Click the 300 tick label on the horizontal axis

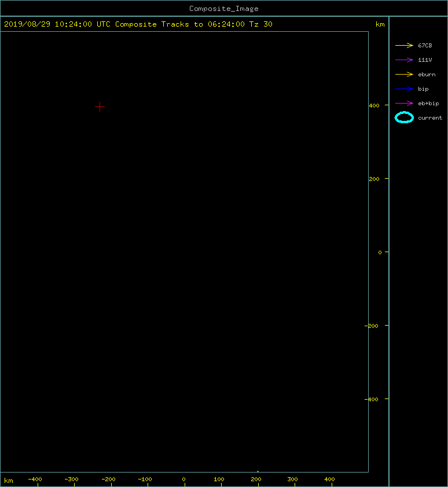pos(292,479)
